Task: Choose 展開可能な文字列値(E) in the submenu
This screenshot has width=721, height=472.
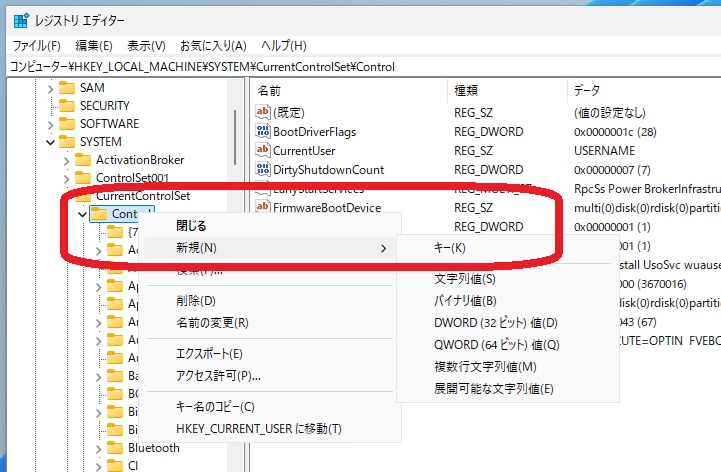Action: pos(508,389)
